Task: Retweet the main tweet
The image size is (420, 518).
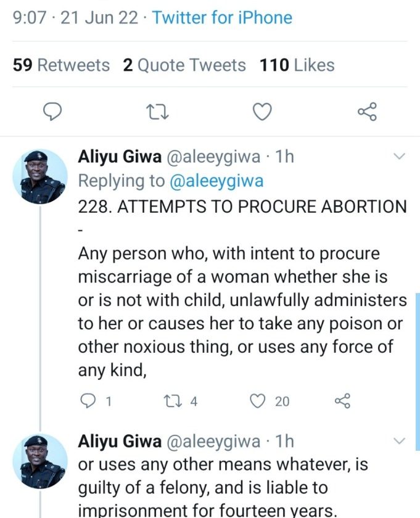Action: coord(158,111)
